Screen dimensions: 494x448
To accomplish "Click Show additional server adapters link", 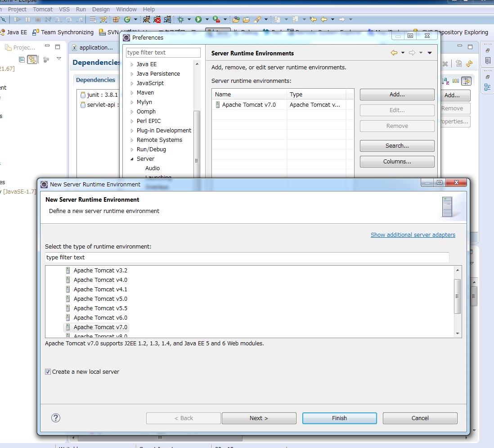I will pos(413,235).
